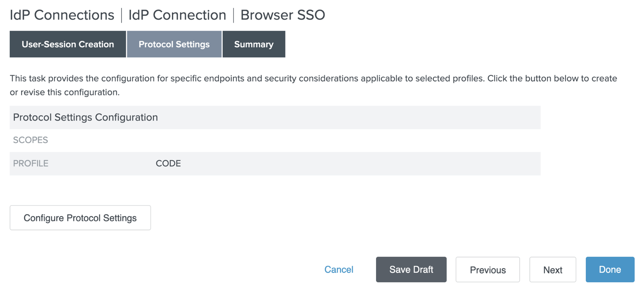Switch to the User-Session Creation tab
Image resolution: width=644 pixels, height=290 pixels.
click(68, 44)
